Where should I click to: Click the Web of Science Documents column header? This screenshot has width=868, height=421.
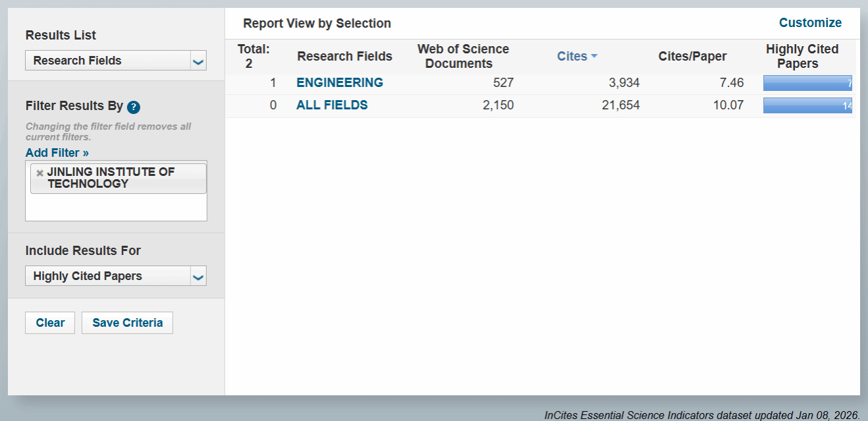[x=463, y=57]
